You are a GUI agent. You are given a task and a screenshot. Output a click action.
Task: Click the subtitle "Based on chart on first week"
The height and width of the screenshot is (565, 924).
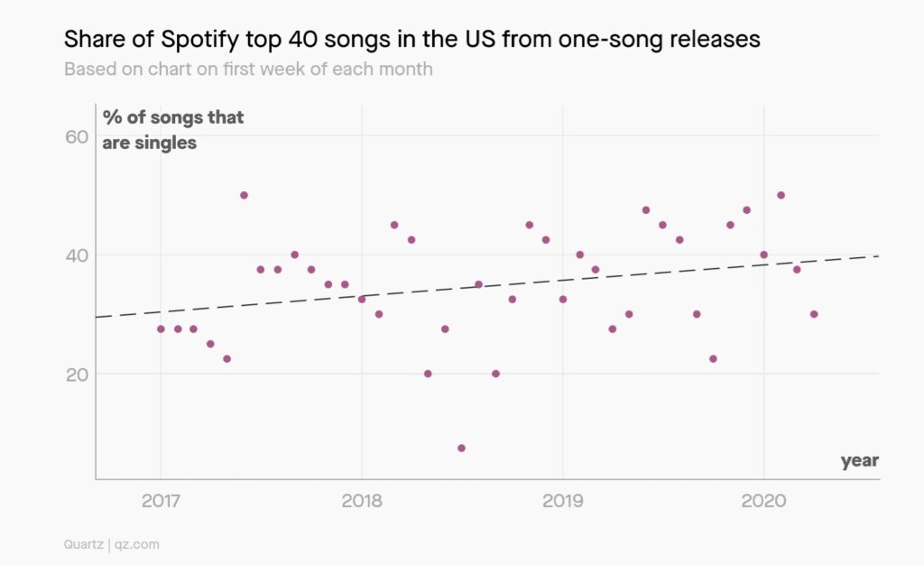248,69
